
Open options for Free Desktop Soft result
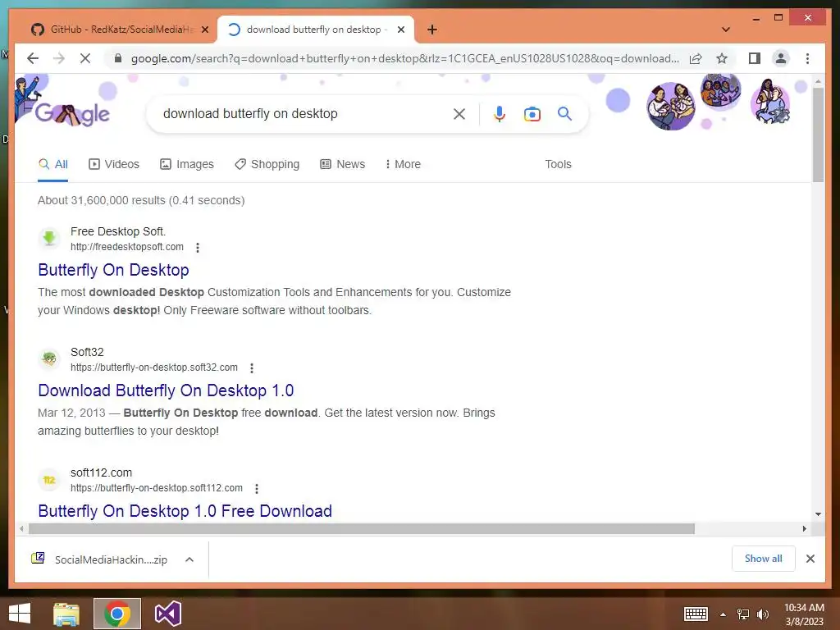click(x=198, y=248)
